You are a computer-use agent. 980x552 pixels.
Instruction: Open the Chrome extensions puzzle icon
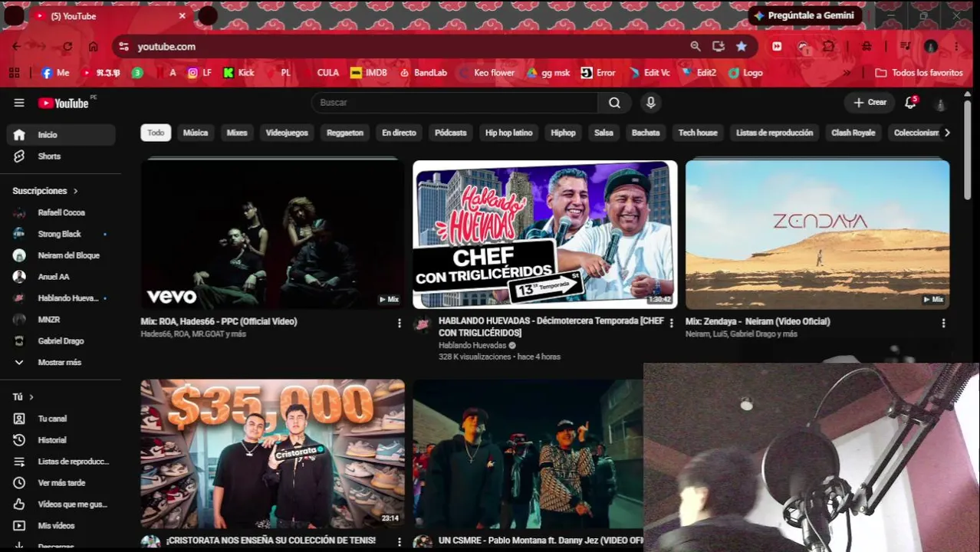tap(828, 47)
